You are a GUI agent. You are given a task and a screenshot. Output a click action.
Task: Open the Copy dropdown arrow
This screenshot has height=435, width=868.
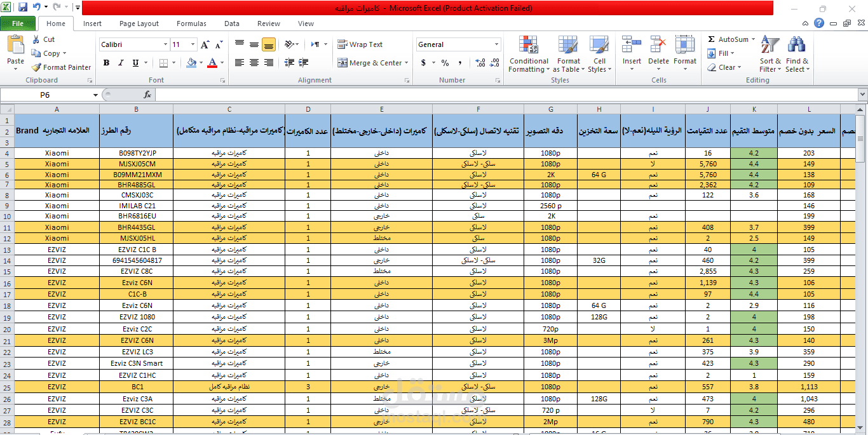(64, 53)
